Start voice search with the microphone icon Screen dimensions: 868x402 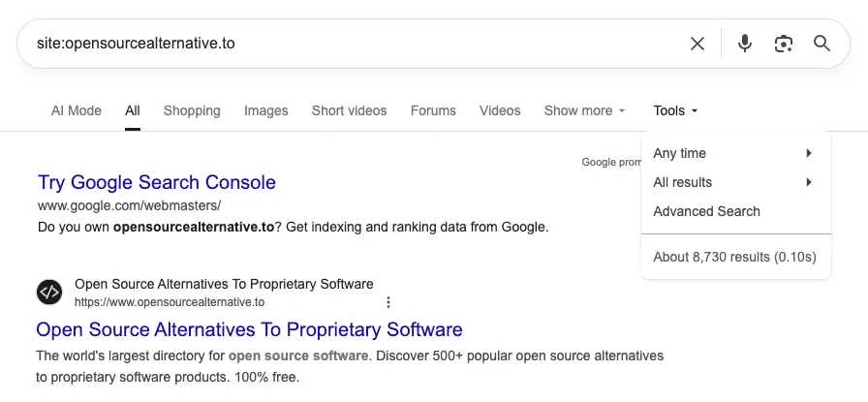pos(745,44)
